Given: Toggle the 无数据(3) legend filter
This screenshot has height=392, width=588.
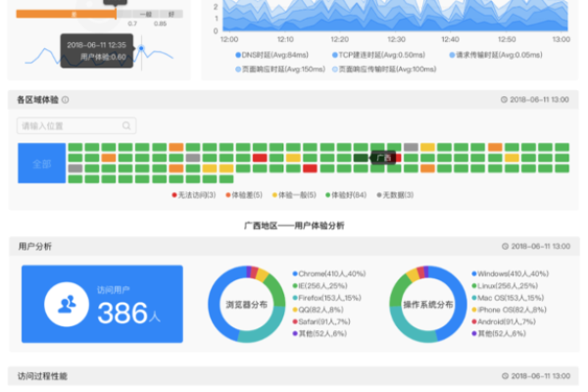Looking at the screenshot, I should click(395, 195).
